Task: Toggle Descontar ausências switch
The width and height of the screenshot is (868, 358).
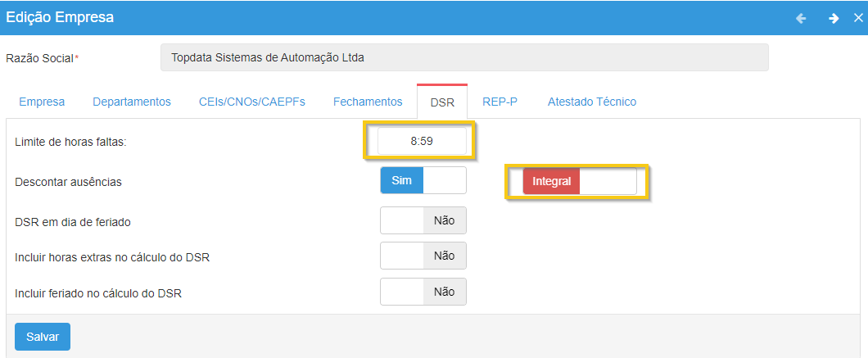Action: point(423,180)
